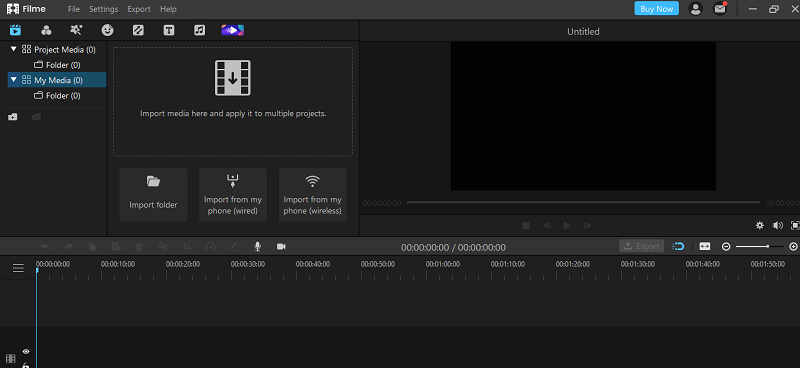Click the Buy Now button
Screen dimensions: 800x368
coord(657,9)
